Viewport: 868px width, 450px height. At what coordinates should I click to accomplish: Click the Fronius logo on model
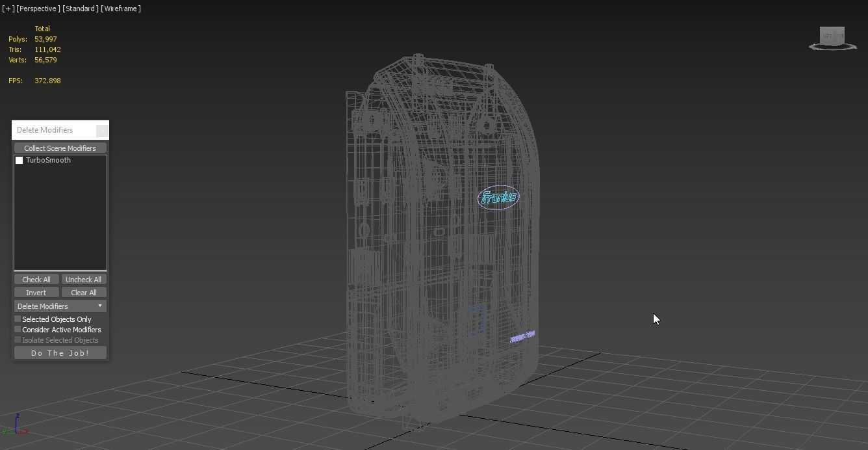click(x=498, y=198)
